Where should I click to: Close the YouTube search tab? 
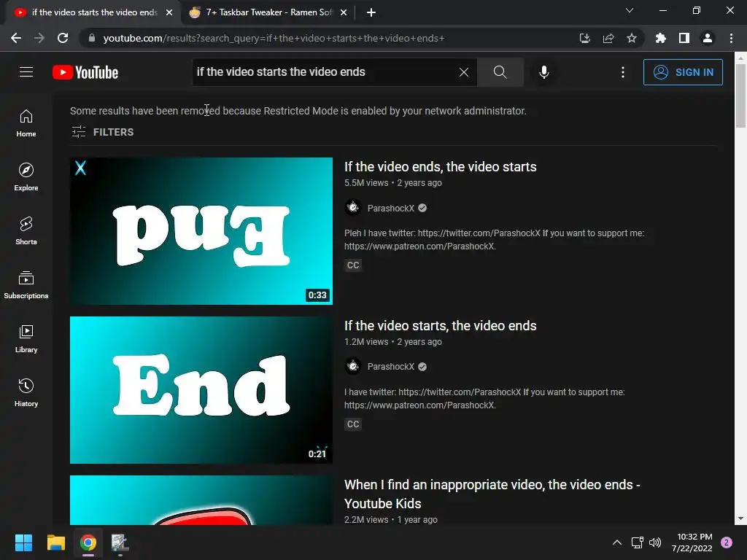tap(169, 13)
